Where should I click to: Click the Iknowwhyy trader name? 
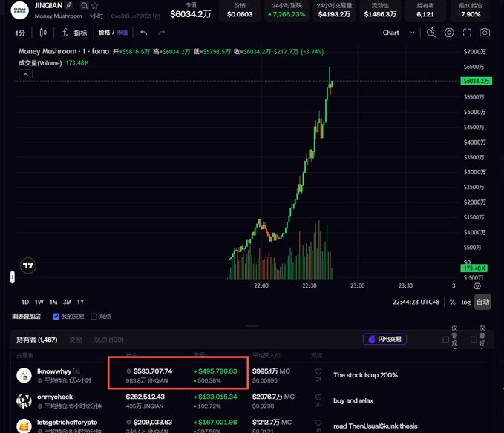tap(54, 371)
